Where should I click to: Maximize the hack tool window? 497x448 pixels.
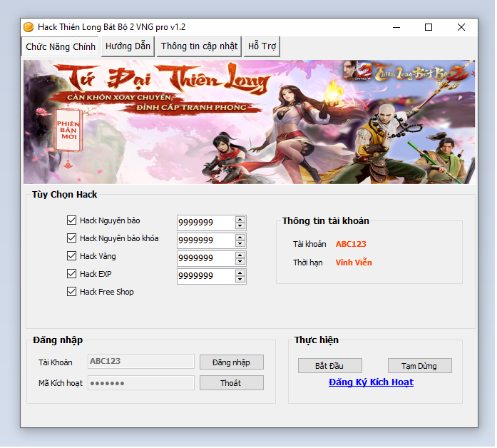[x=429, y=27]
